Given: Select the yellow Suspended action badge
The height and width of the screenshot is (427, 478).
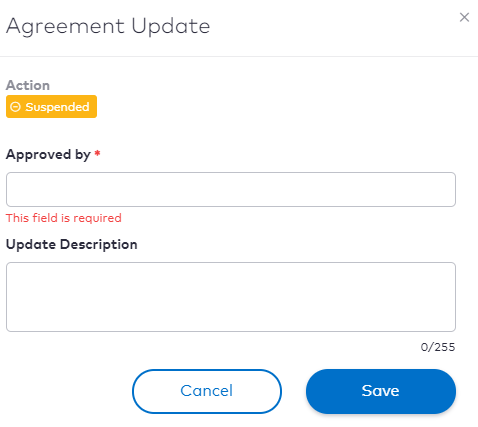Looking at the screenshot, I should tap(51, 107).
